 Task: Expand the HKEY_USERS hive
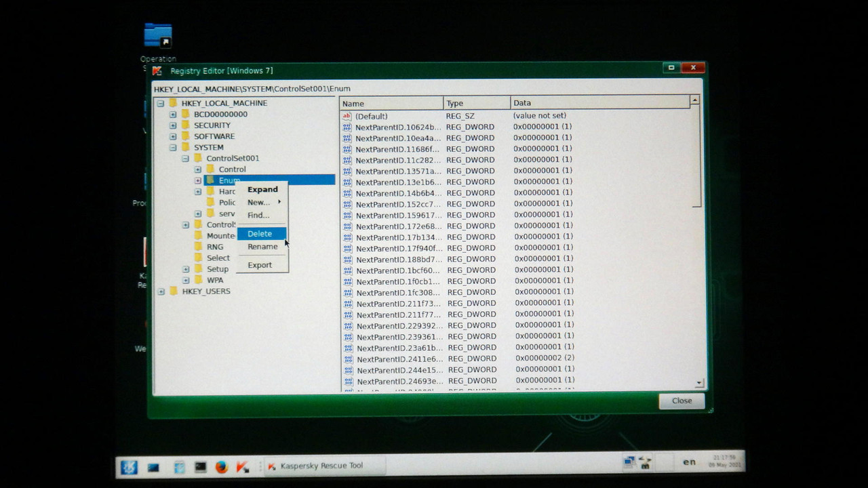[161, 291]
